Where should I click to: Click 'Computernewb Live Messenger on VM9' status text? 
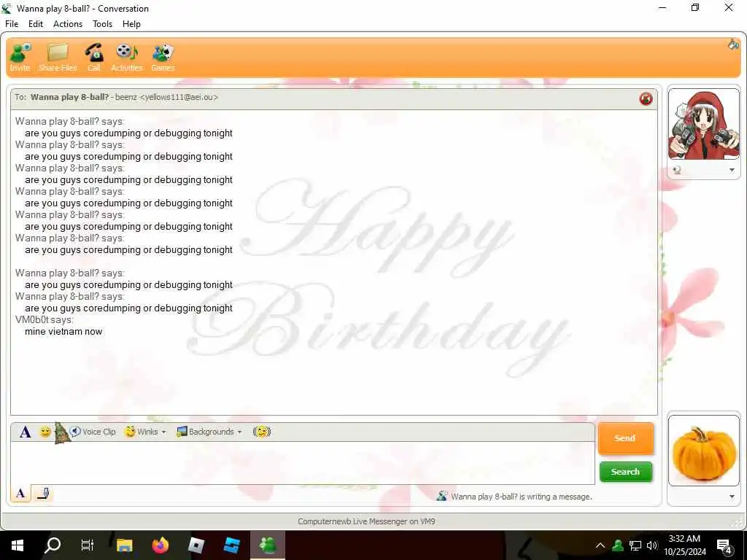366,521
